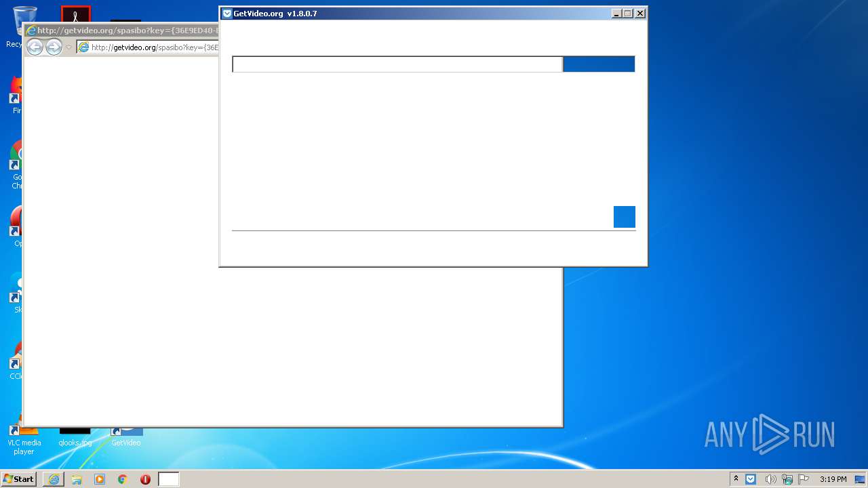
Task: Show hidden tray icons with the arrow
Action: [736, 479]
